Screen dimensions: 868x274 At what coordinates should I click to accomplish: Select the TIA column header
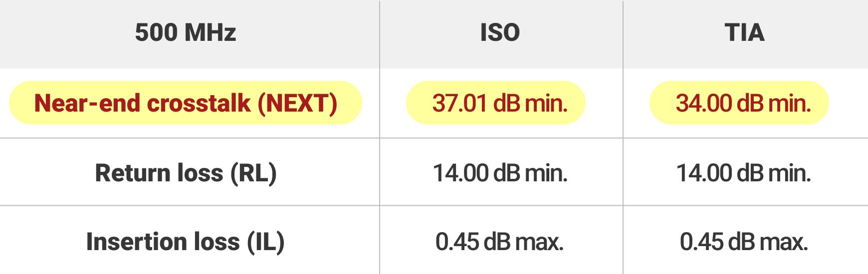(x=744, y=33)
